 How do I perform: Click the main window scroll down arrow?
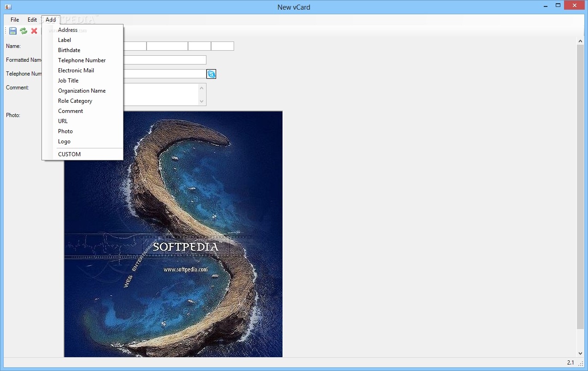pyautogui.click(x=581, y=353)
